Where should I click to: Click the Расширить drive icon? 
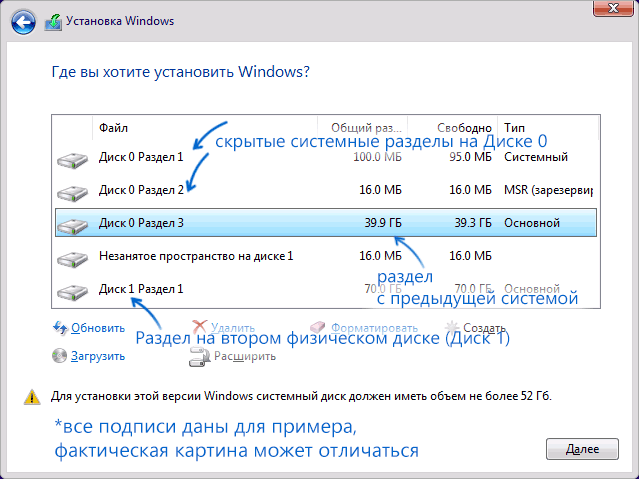tap(199, 357)
